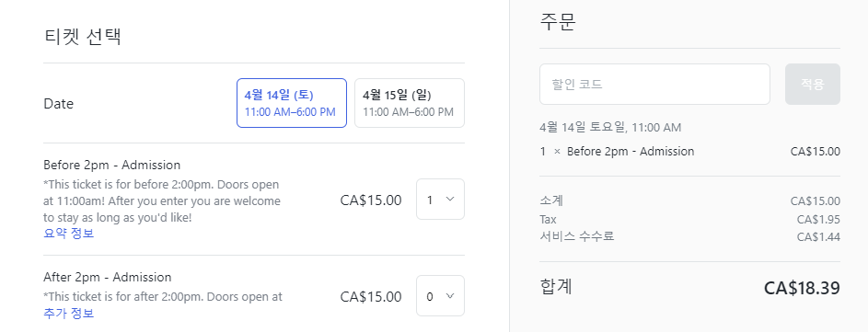Click the 4월 14일 토요일, 11:00 AM order date
The image size is (868, 332).
[x=610, y=128]
